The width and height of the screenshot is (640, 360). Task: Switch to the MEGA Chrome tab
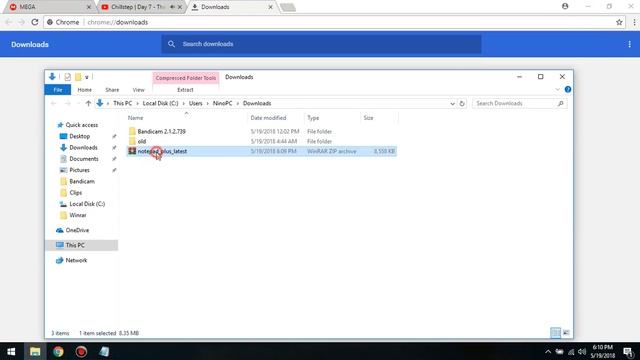pos(49,7)
